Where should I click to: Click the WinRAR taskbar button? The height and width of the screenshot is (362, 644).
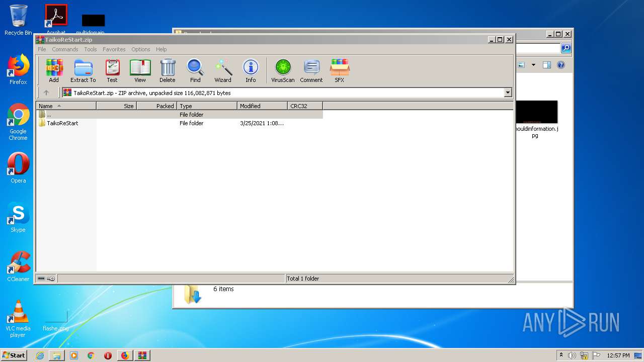click(x=142, y=355)
